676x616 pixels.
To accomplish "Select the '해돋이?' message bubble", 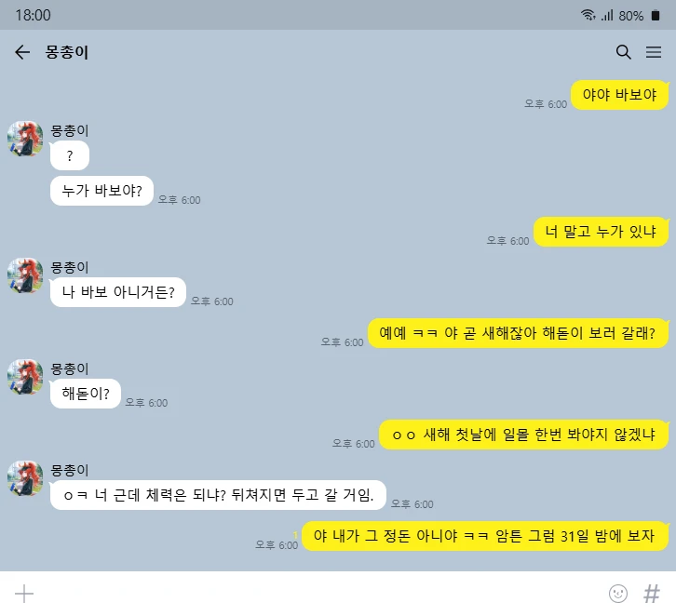I will pyautogui.click(x=86, y=394).
